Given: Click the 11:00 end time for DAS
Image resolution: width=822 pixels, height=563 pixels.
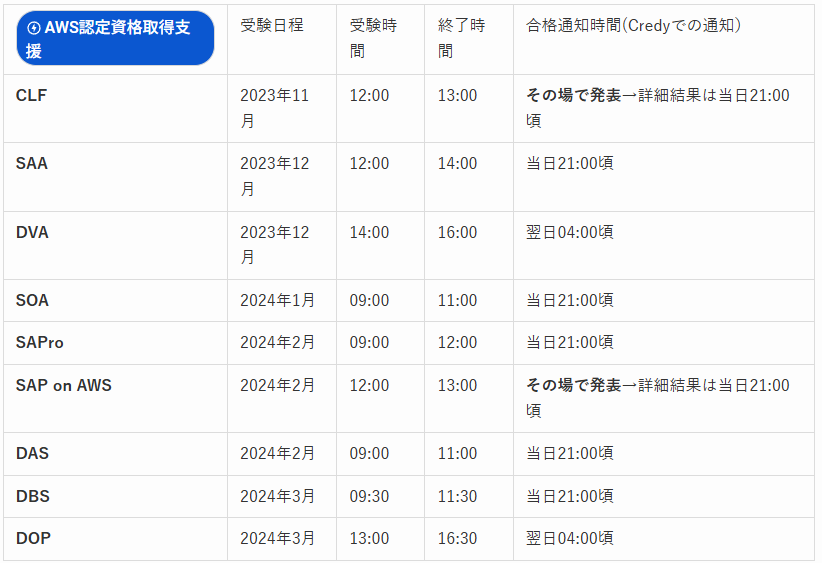Looking at the screenshot, I should point(458,453).
